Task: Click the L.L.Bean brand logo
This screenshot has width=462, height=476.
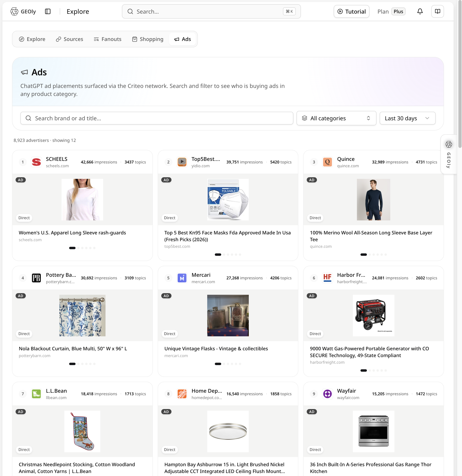Action: [x=36, y=394]
